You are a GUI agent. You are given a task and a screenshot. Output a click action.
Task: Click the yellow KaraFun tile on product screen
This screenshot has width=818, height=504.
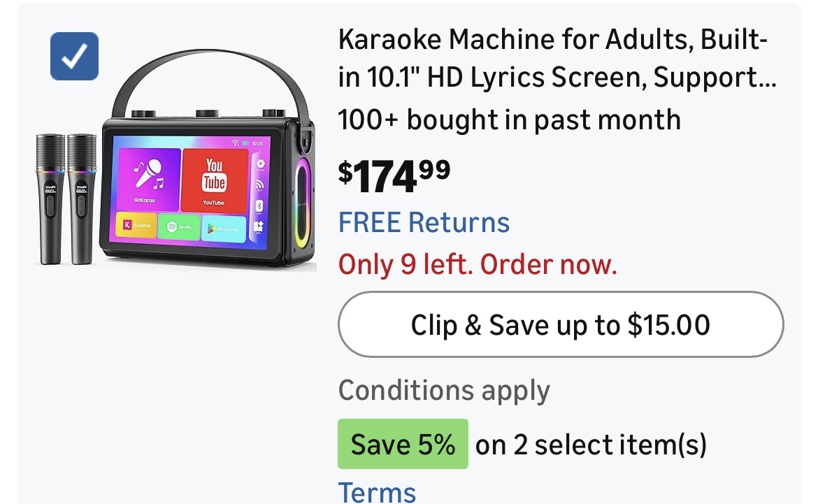click(136, 225)
